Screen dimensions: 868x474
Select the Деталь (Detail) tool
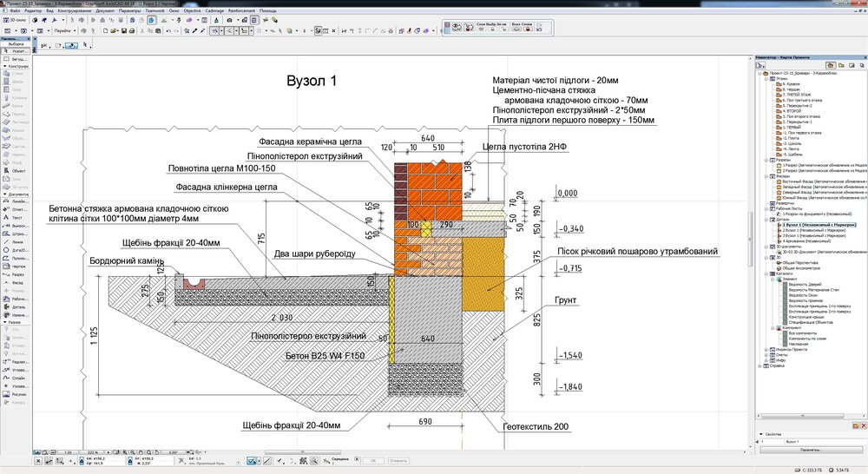pyautogui.click(x=16, y=306)
